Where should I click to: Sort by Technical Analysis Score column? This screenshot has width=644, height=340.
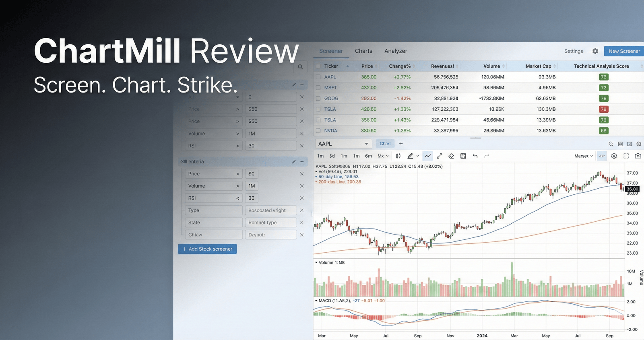601,66
